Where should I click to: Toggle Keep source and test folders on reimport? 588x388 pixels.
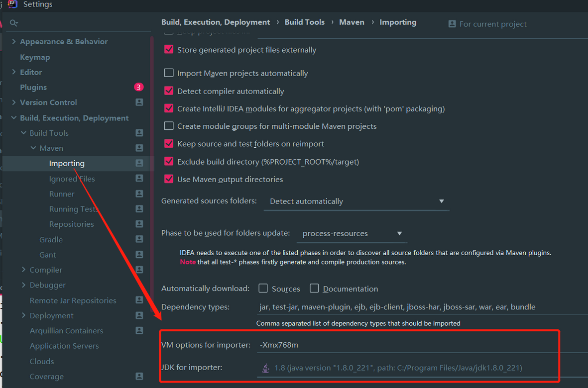(x=169, y=143)
